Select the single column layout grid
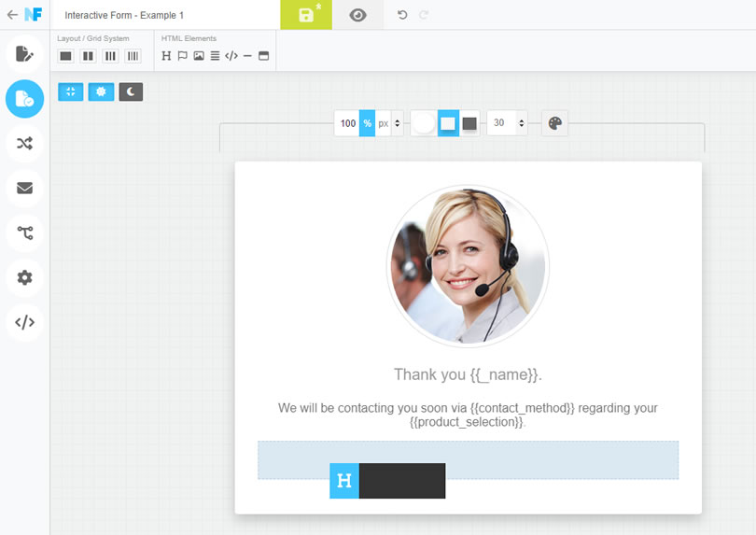Viewport: 756px width, 535px height. tap(66, 56)
